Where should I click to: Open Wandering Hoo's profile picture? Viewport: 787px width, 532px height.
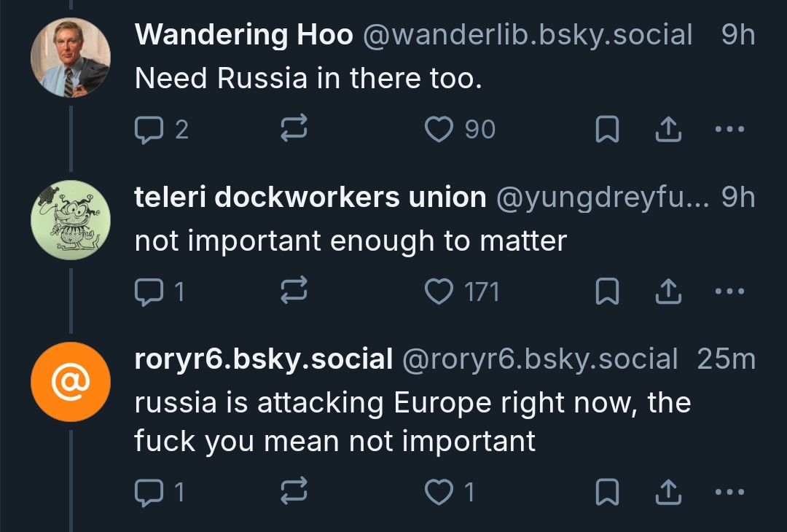71,58
